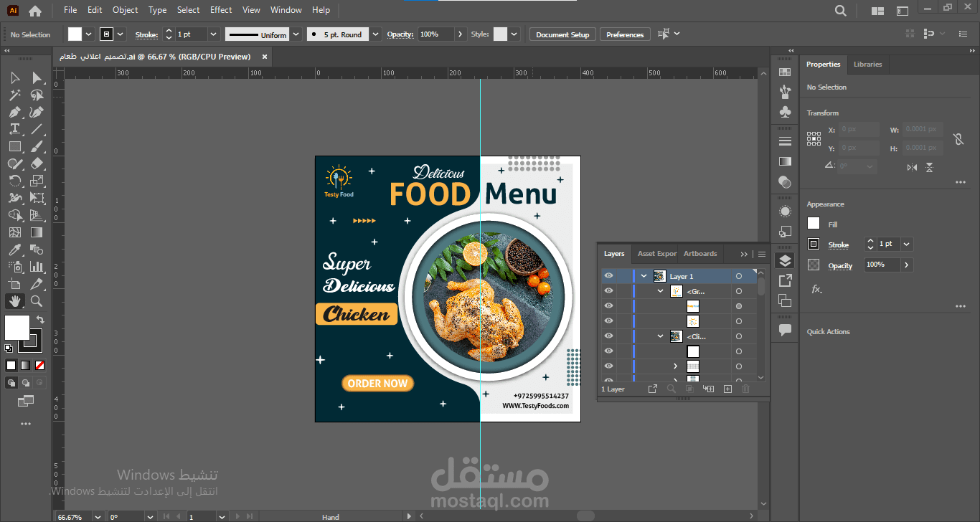This screenshot has height=522, width=980.
Task: Open Properties panel stroke weight dropdown
Action: [x=907, y=244]
